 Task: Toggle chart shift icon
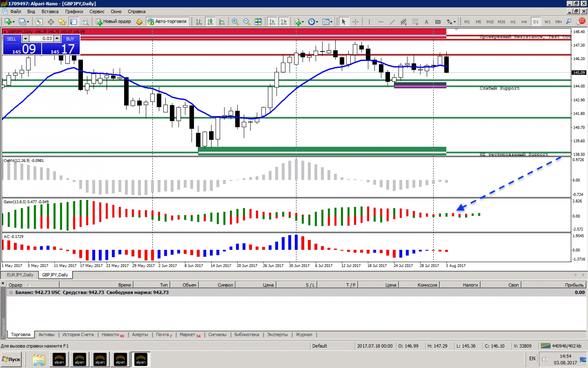pos(284,21)
